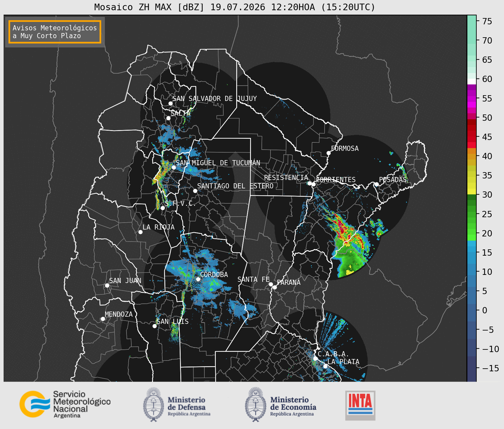Click the Salta city marker dot
The height and width of the screenshot is (429, 504).
pyautogui.click(x=168, y=118)
